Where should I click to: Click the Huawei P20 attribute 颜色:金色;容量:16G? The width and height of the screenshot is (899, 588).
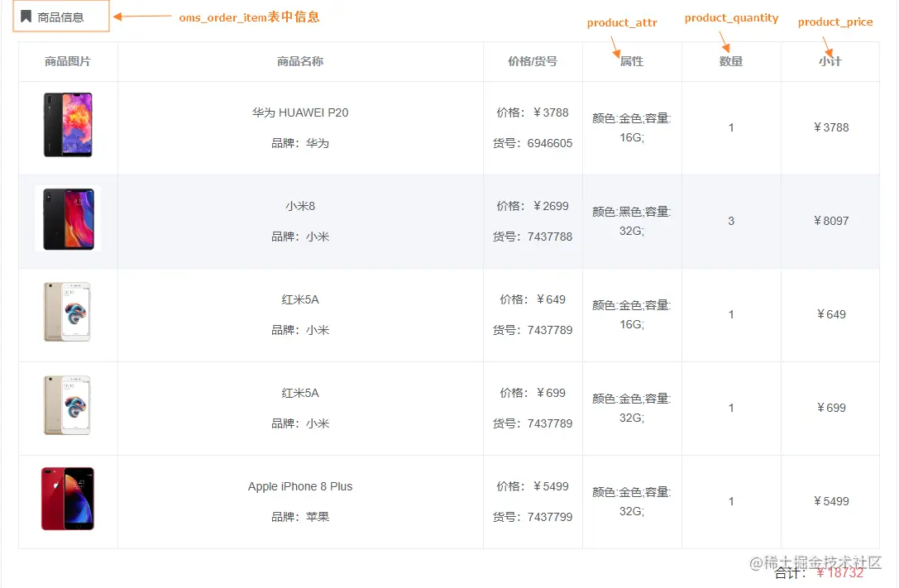[x=632, y=128]
